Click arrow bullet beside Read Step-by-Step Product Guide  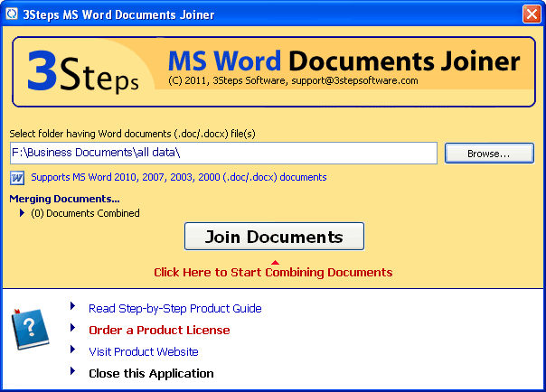click(73, 307)
